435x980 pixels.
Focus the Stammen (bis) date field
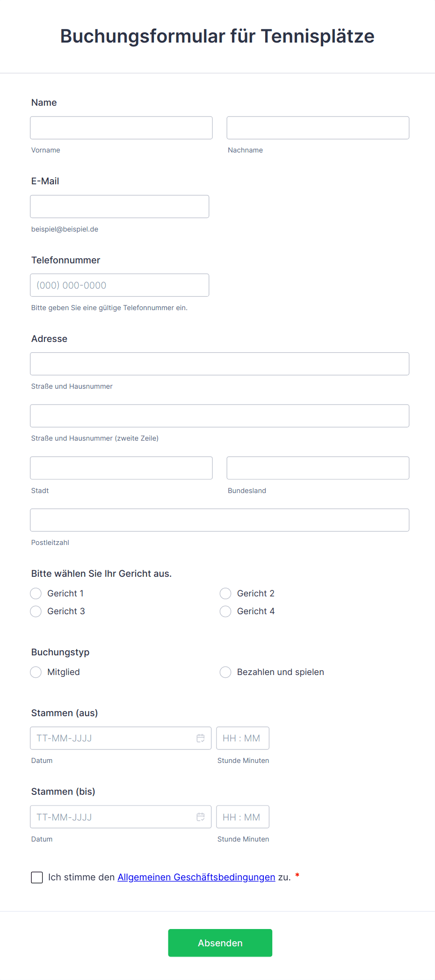[112, 817]
